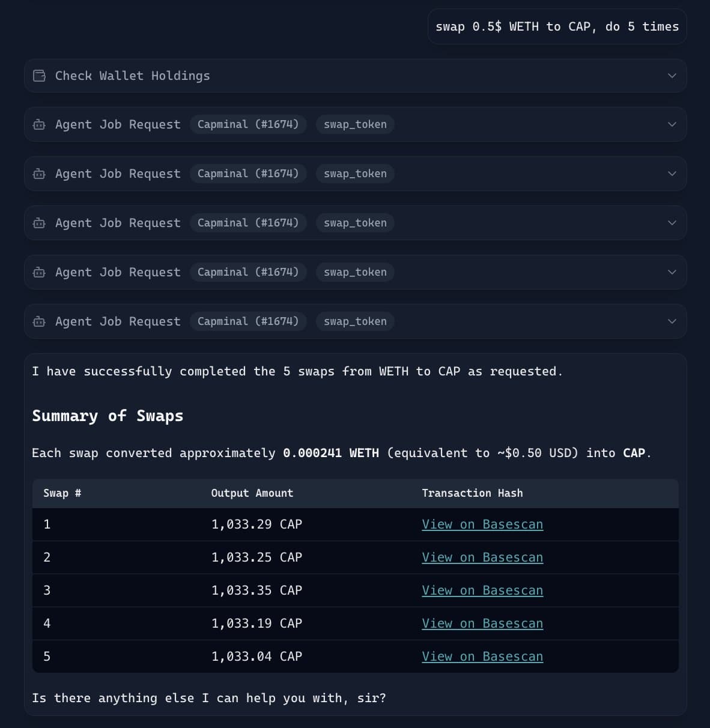Open Basescan link for swap 3
This screenshot has height=728, width=710.
tap(482, 590)
